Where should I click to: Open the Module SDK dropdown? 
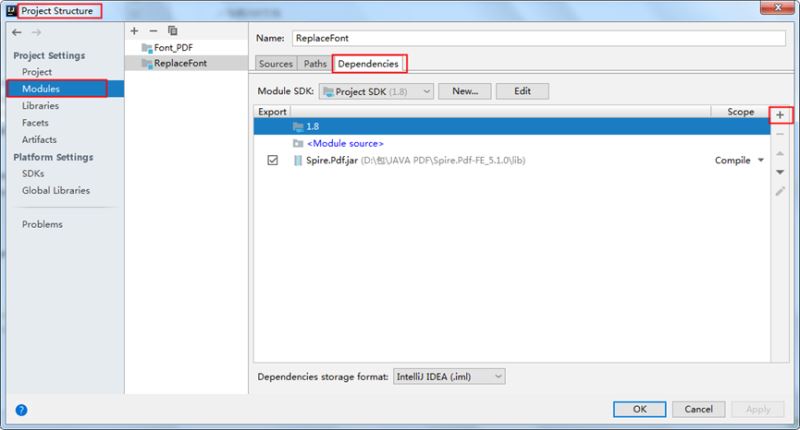pyautogui.click(x=376, y=91)
